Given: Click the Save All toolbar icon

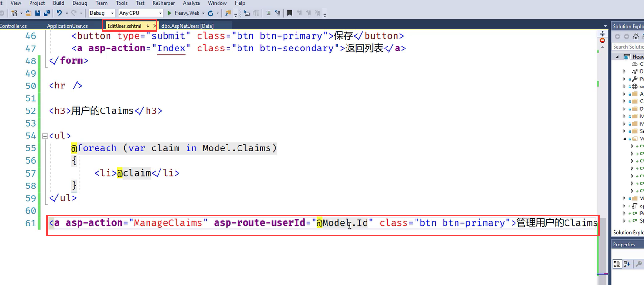Looking at the screenshot, I should [47, 13].
